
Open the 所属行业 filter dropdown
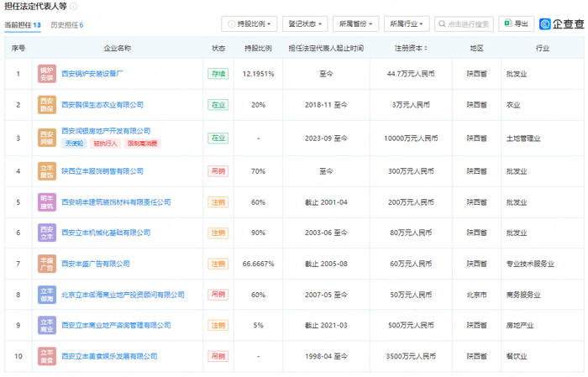click(407, 24)
